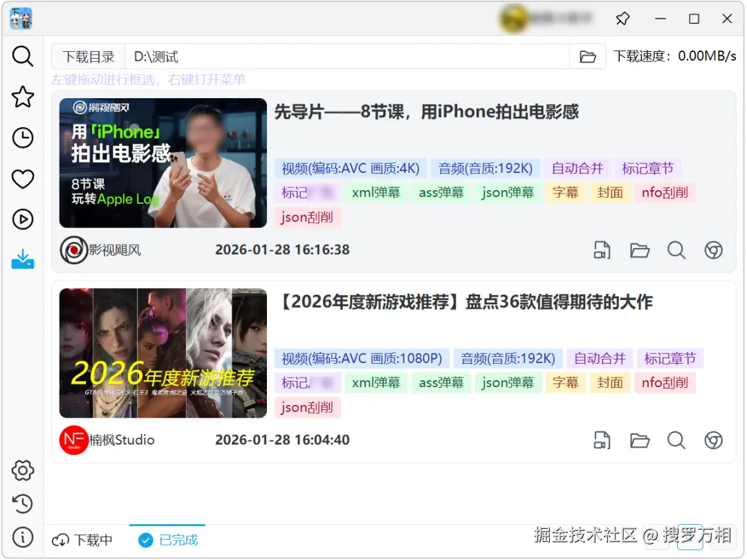Click 楠枫Studio uploader avatar

click(74, 440)
